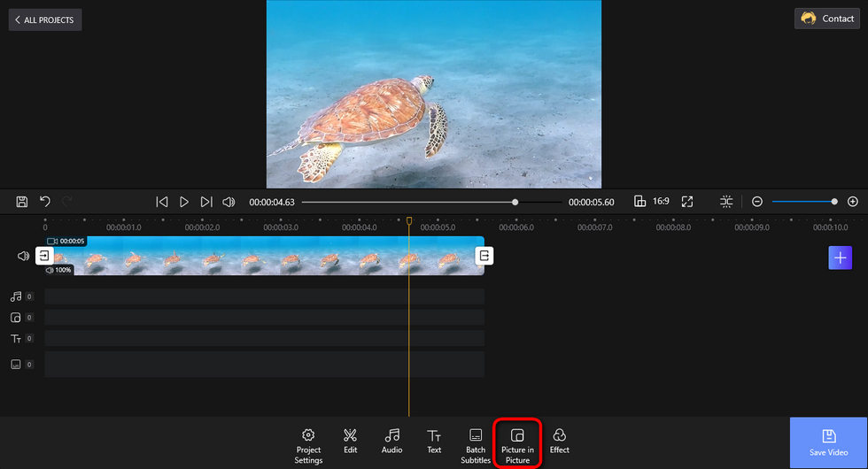This screenshot has width=868, height=469.
Task: Click the save project floppy icon
Action: coord(21,202)
